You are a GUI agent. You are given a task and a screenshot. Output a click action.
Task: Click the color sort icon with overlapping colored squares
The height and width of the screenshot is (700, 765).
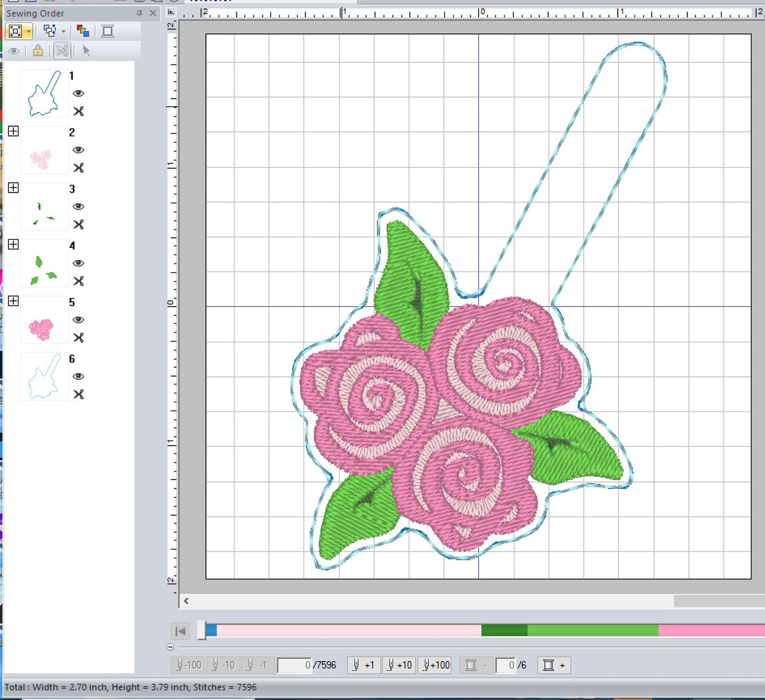point(83,30)
